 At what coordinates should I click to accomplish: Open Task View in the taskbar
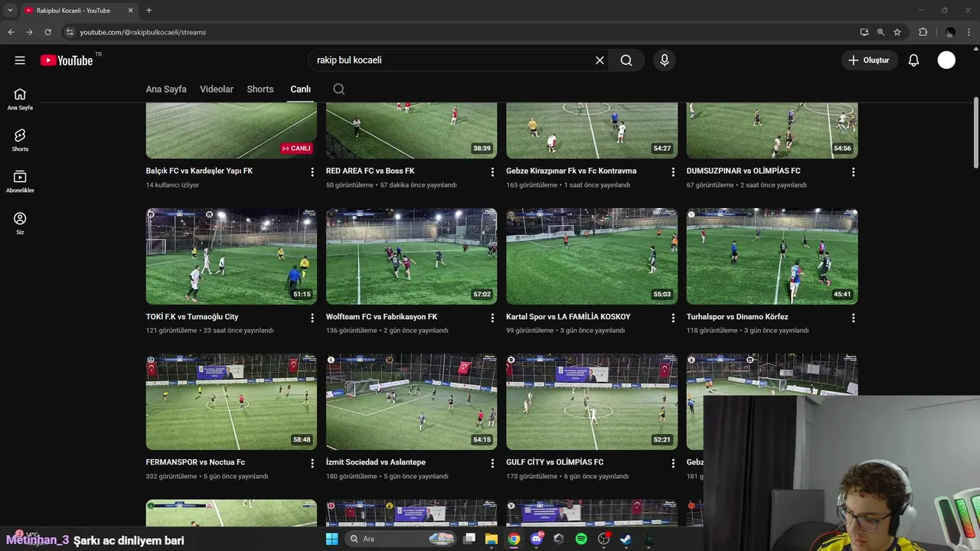[x=469, y=539]
